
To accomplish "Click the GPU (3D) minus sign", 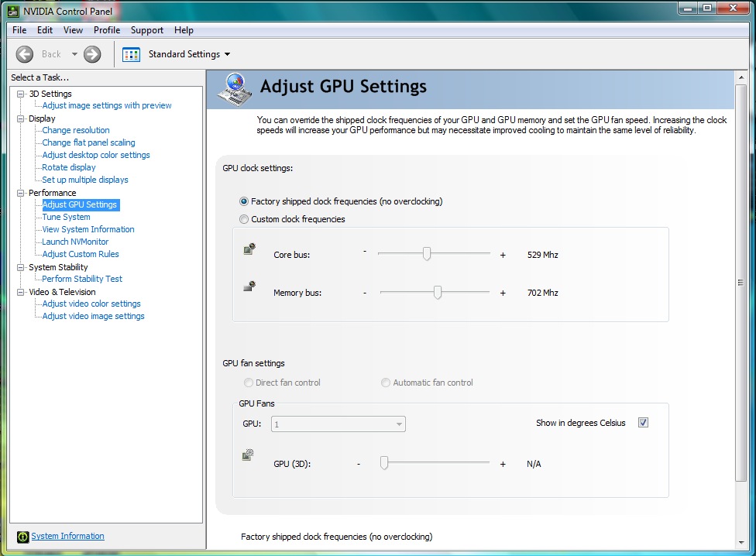I will pyautogui.click(x=359, y=464).
